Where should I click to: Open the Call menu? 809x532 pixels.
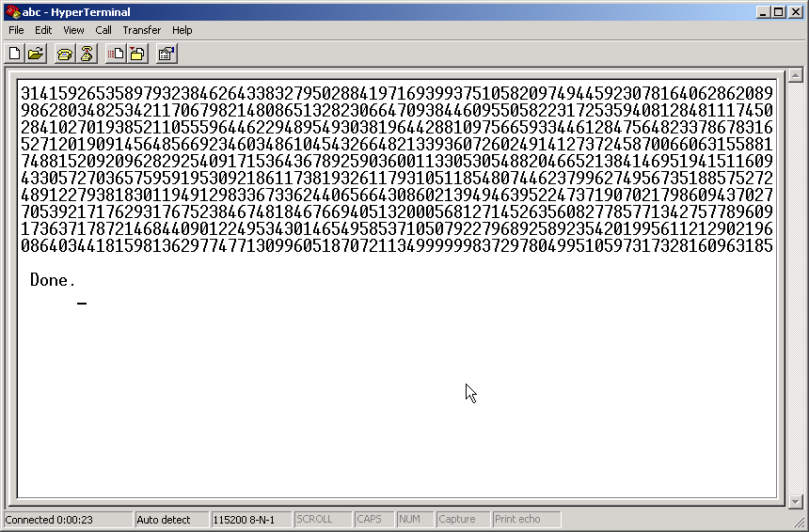[x=103, y=30]
